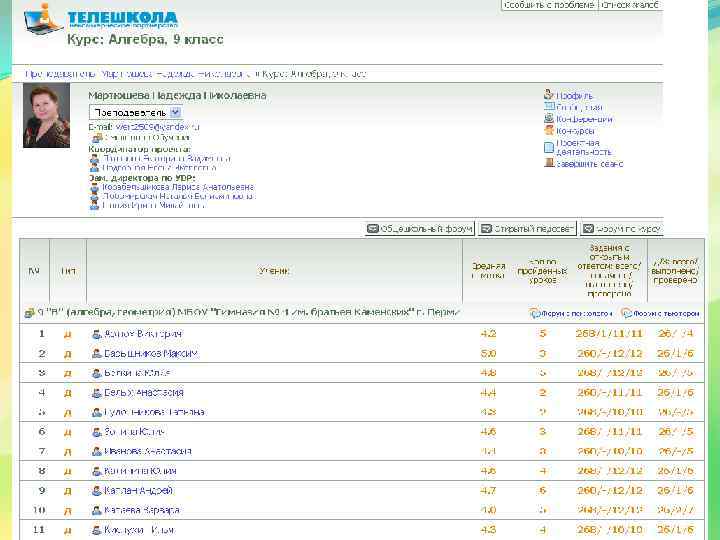The width and height of the screenshot is (720, 540).
Task: Click the user icon beside Иванова Анастасия
Action: coord(96,451)
